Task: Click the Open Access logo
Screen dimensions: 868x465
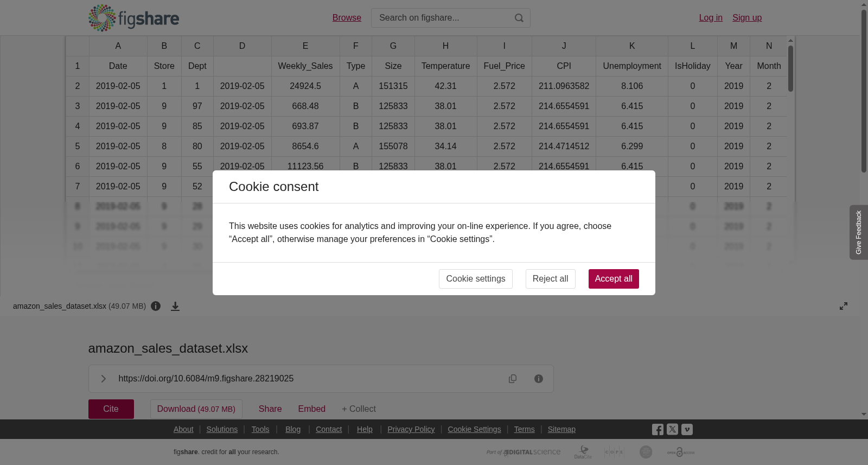Action: (x=681, y=452)
